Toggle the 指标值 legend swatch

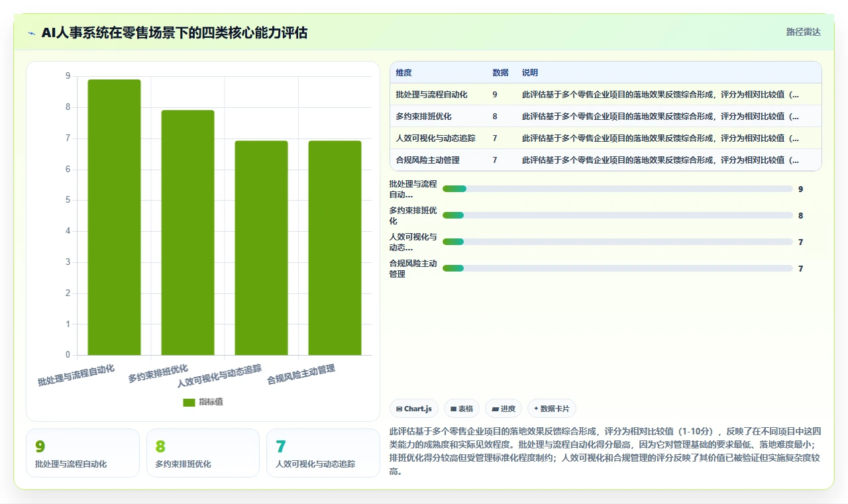click(x=189, y=402)
